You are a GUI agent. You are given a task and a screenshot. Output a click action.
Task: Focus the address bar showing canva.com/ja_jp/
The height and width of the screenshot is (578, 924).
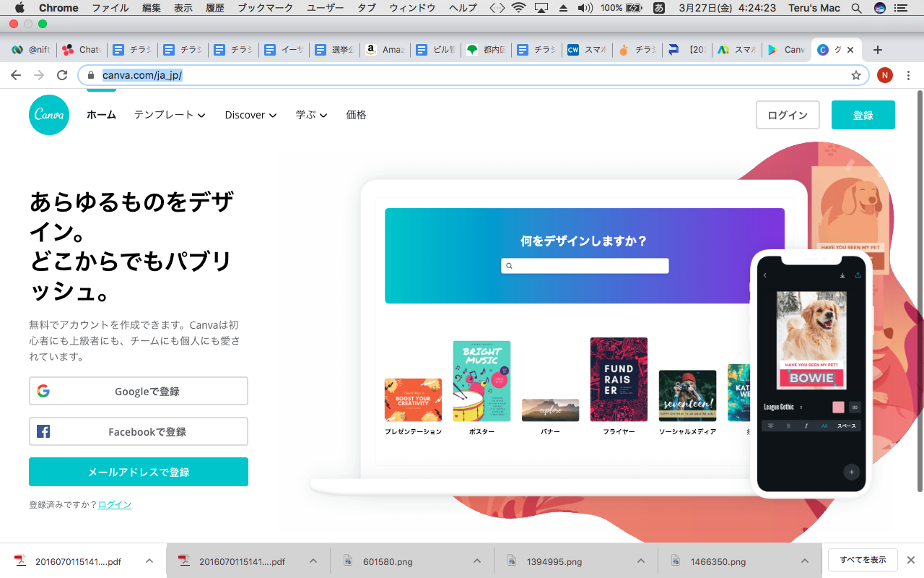coord(475,75)
